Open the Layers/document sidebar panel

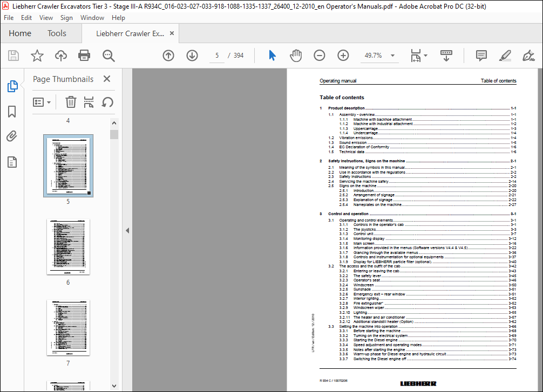click(x=12, y=162)
